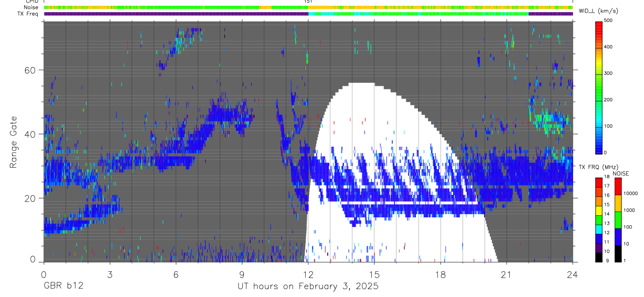Image resolution: width=644 pixels, height=297 pixels.
Task: Click the 100 label on the width colorbar
Action: click(x=608, y=126)
